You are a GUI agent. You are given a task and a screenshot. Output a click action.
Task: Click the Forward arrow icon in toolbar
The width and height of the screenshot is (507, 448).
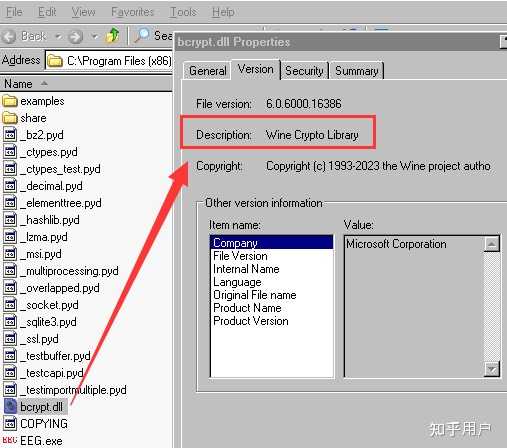(76, 36)
